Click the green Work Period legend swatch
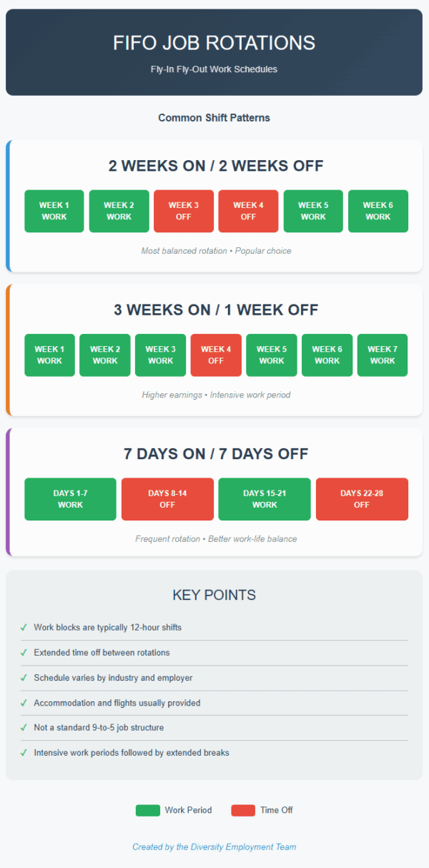The height and width of the screenshot is (868, 429). (147, 810)
